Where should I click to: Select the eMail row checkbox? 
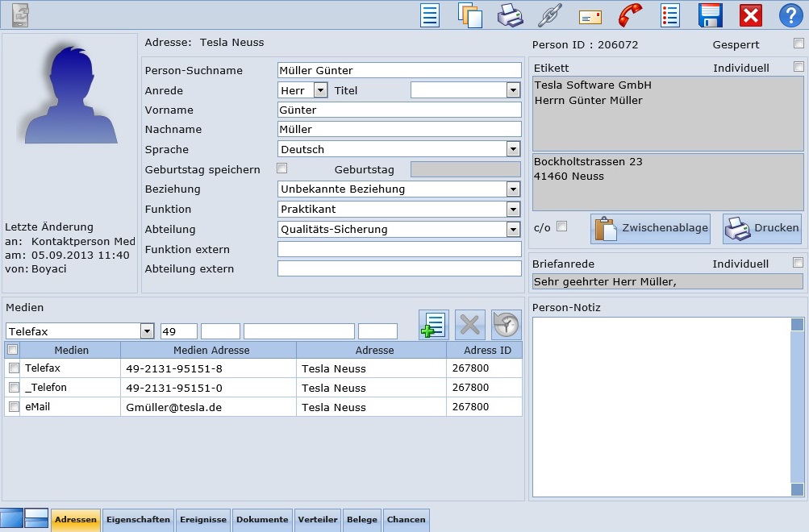click(x=13, y=407)
